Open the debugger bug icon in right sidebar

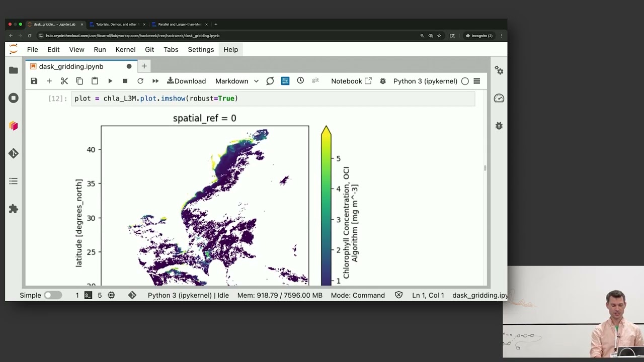click(x=499, y=126)
